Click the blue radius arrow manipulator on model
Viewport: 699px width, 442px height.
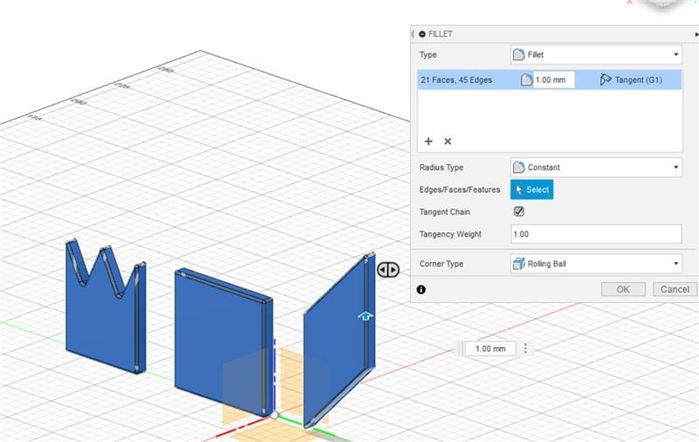(x=365, y=316)
